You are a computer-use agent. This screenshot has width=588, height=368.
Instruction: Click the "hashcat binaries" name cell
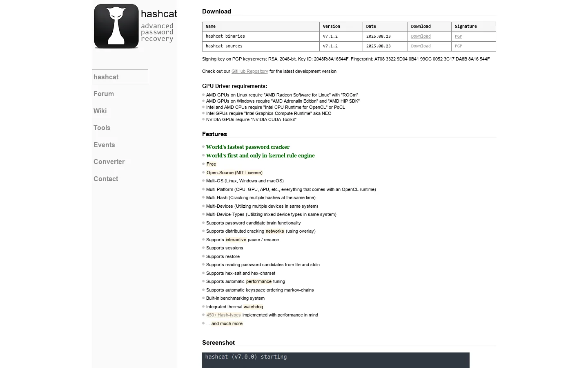pos(261,36)
